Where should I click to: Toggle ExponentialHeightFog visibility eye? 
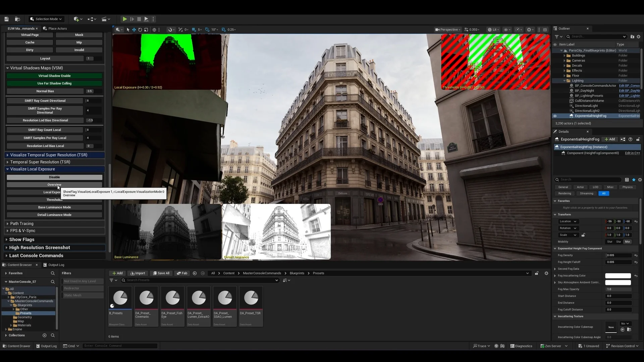(x=555, y=116)
